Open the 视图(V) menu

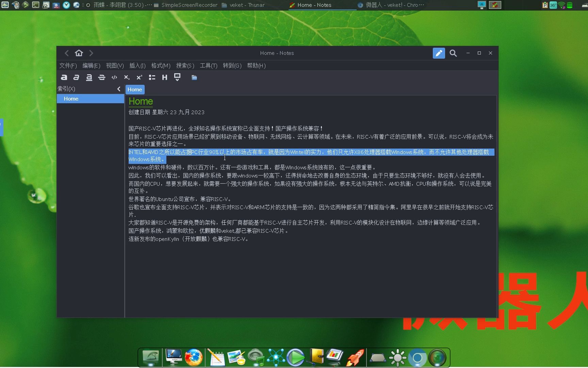(115, 65)
